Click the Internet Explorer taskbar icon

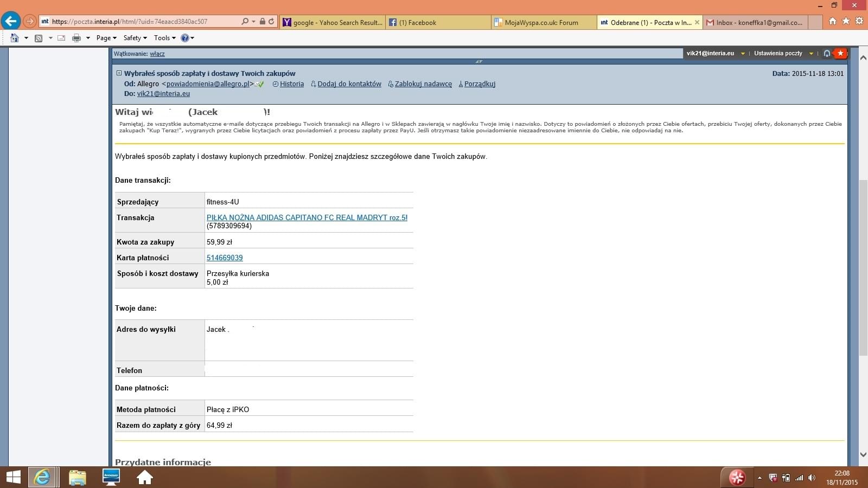(43, 477)
